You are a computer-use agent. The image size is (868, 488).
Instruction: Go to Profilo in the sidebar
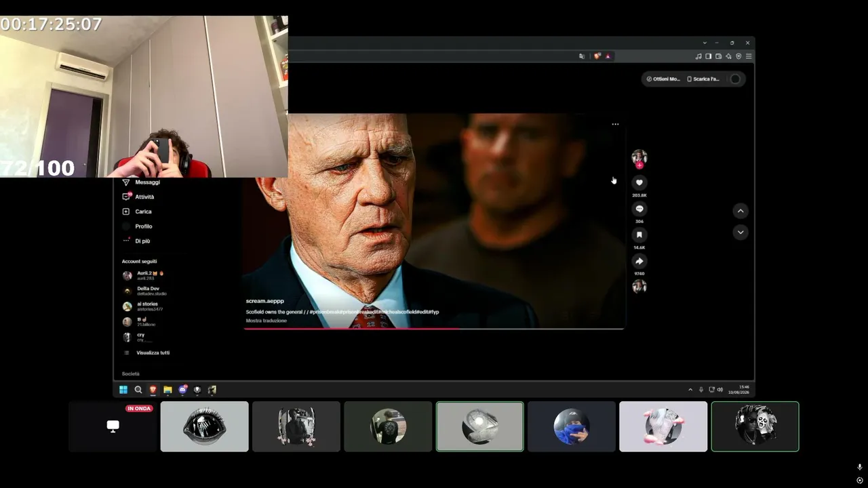137,226
